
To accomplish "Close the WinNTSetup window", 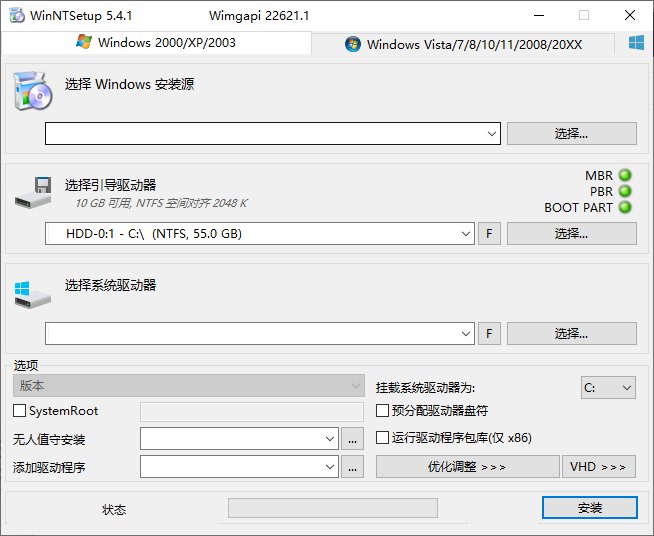I will pos(630,15).
